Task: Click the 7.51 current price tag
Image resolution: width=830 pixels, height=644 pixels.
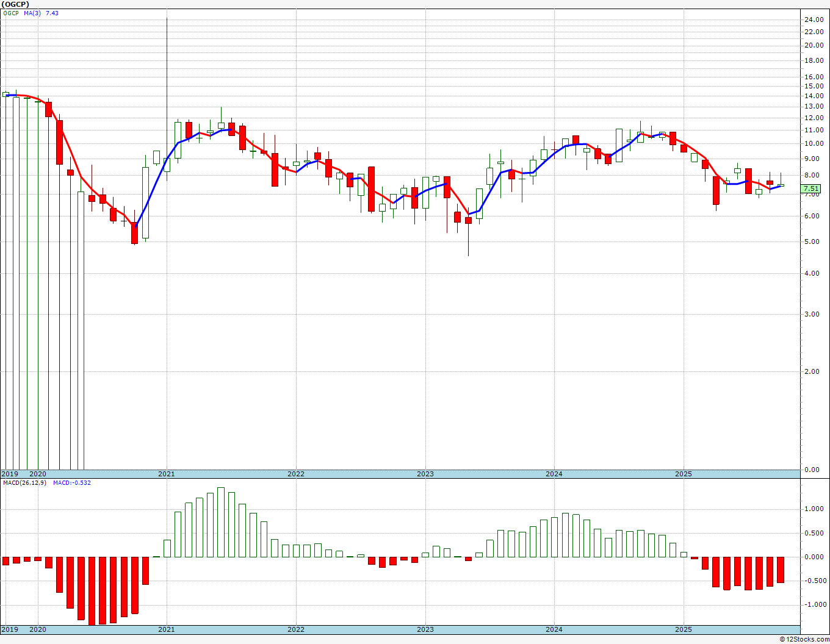Action: (x=811, y=189)
